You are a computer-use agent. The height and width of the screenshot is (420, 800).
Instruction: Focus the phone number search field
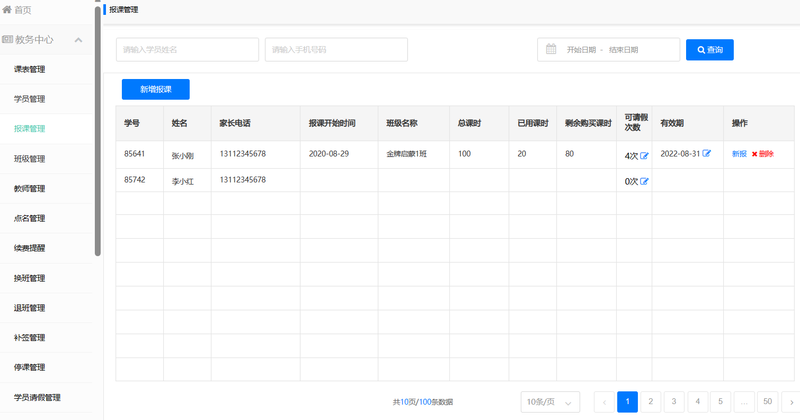pyautogui.click(x=336, y=50)
